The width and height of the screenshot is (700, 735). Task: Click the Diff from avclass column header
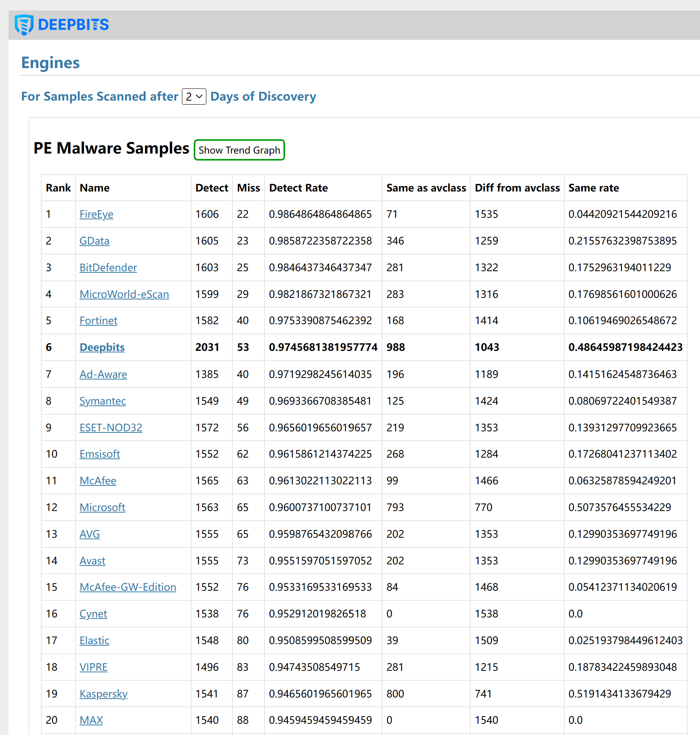[x=517, y=188]
